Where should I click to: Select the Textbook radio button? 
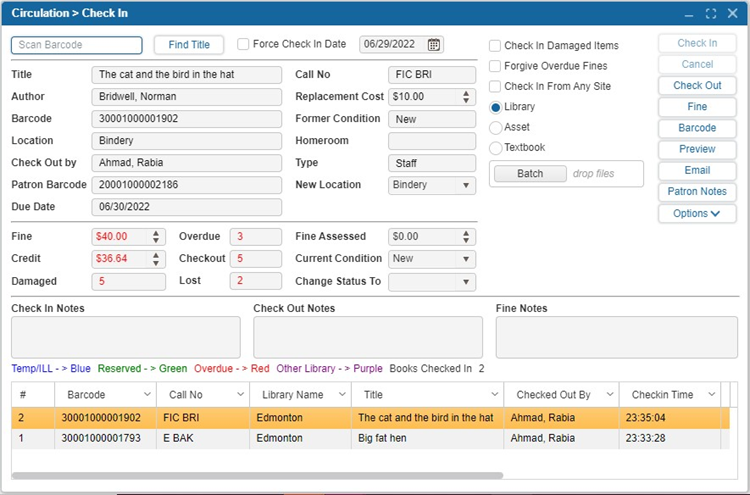tap(496, 148)
